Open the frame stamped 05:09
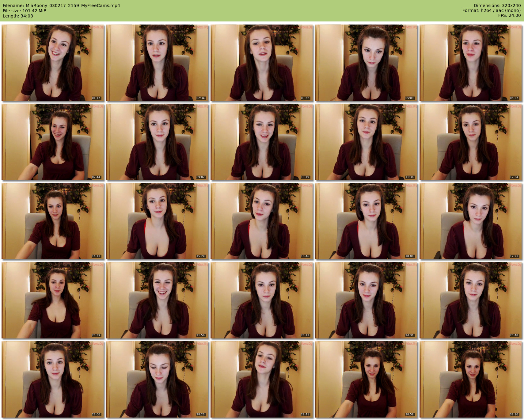The height and width of the screenshot is (420, 524). (x=366, y=63)
